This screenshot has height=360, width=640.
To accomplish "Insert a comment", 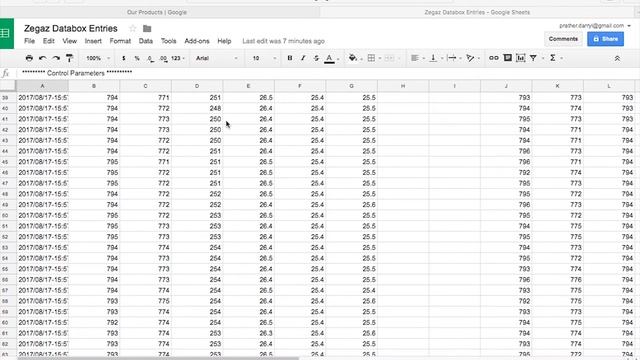I will (x=507, y=58).
